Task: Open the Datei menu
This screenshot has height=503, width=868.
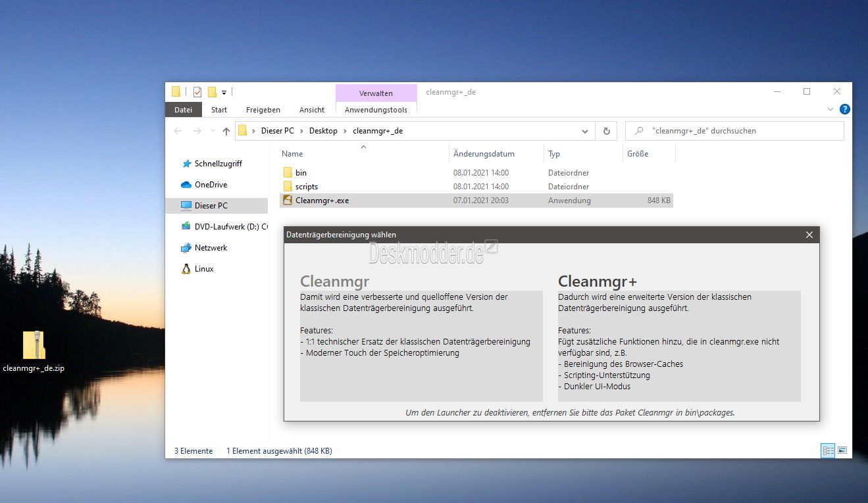Action: click(184, 110)
